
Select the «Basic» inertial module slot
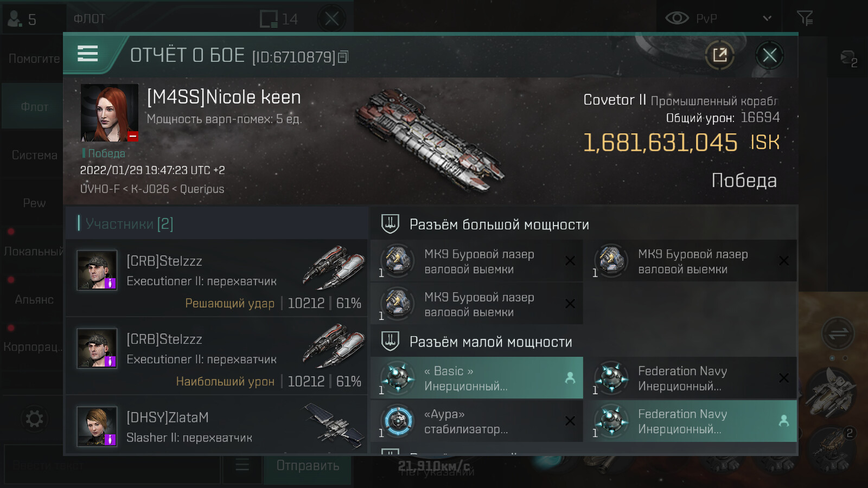click(477, 378)
